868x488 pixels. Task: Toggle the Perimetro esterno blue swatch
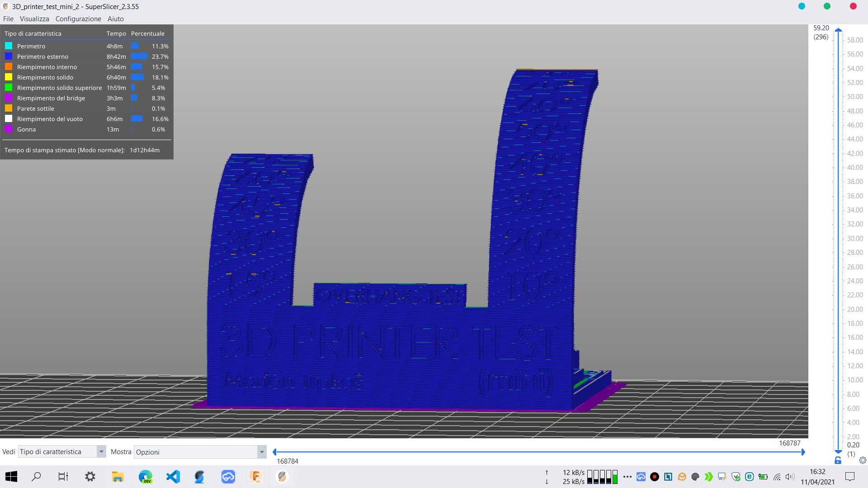coord(9,56)
